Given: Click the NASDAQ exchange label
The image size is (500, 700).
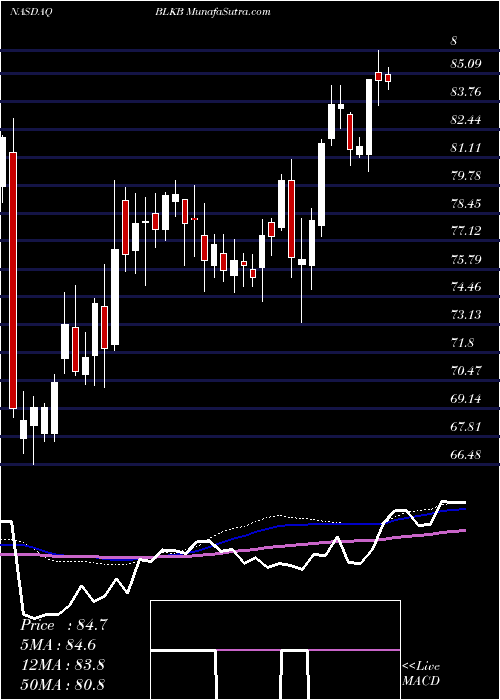Looking at the screenshot, I should (32, 12).
